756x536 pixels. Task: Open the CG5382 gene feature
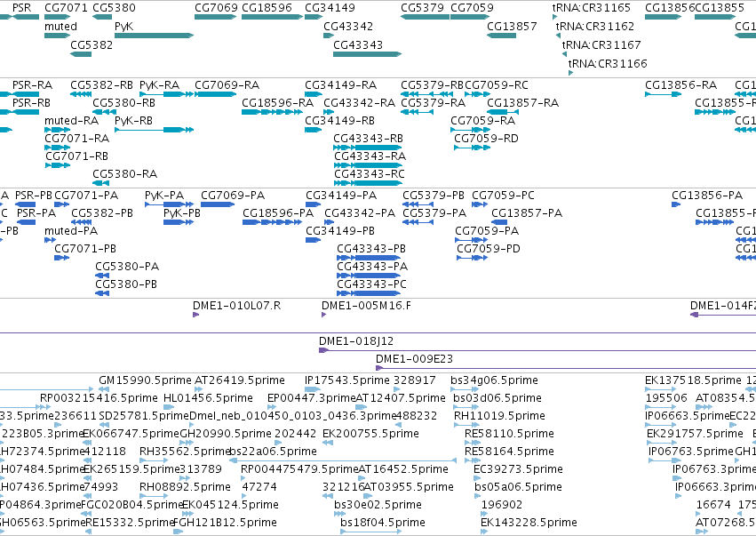coord(81,54)
